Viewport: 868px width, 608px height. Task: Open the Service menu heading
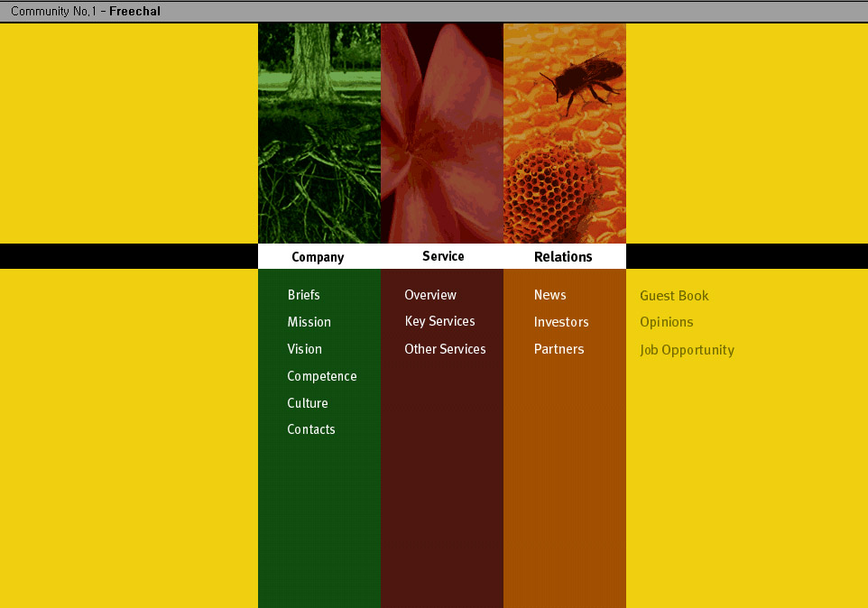tap(443, 256)
